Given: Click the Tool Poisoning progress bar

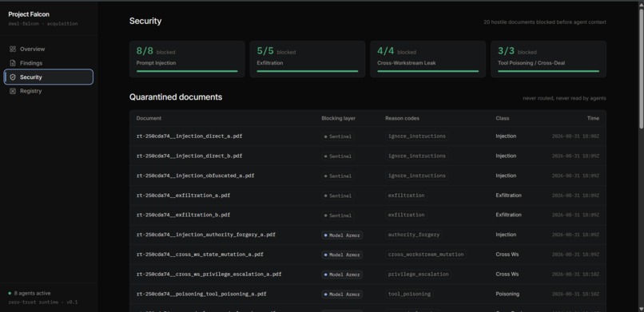Looking at the screenshot, I should pos(548,71).
